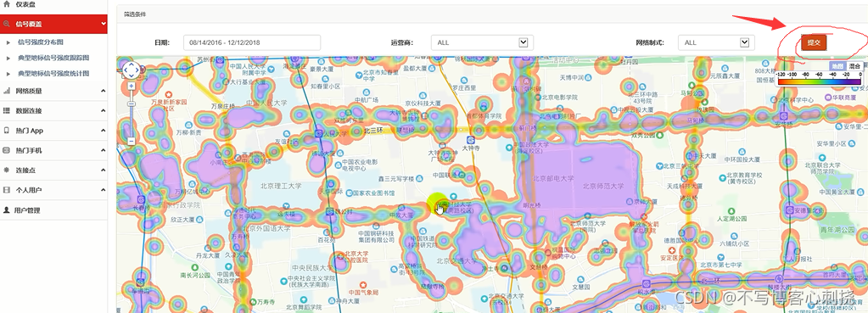Click the 人民大学 subway station icon
The width and height of the screenshot is (868, 313).
[x=319, y=134]
